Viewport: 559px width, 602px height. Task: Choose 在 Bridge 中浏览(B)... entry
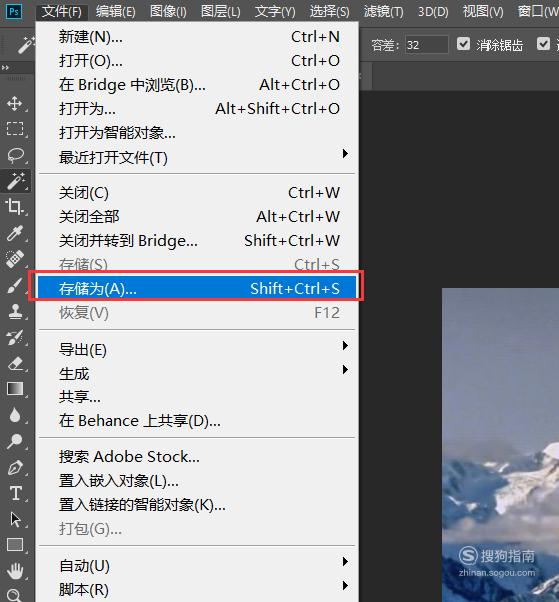(x=198, y=84)
